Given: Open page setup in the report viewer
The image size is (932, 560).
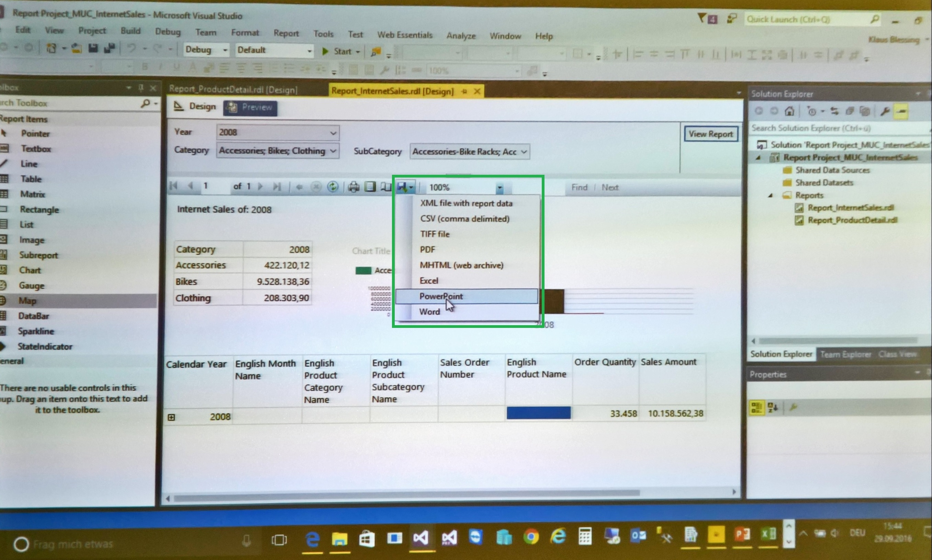Looking at the screenshot, I should click(386, 186).
